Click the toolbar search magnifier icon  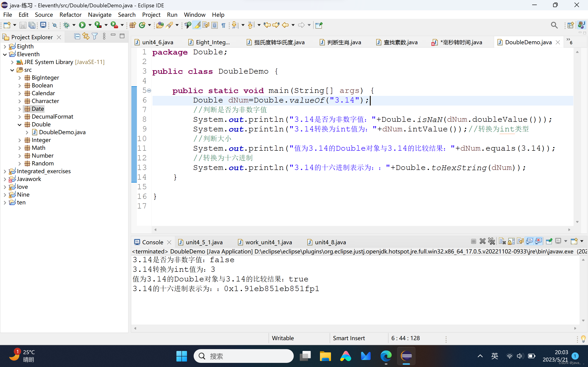click(554, 25)
